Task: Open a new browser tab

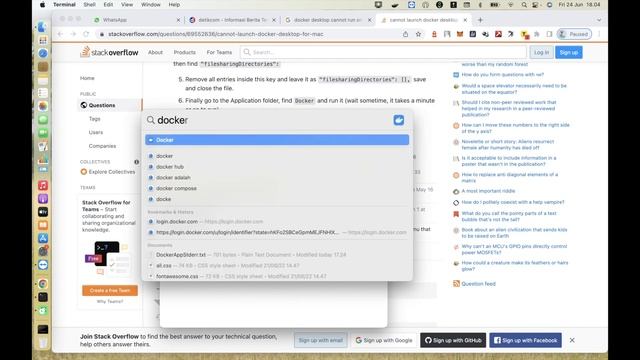Action: point(480,20)
